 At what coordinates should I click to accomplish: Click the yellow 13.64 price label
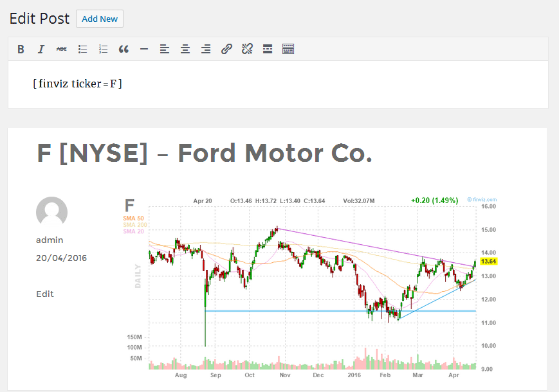click(x=488, y=262)
